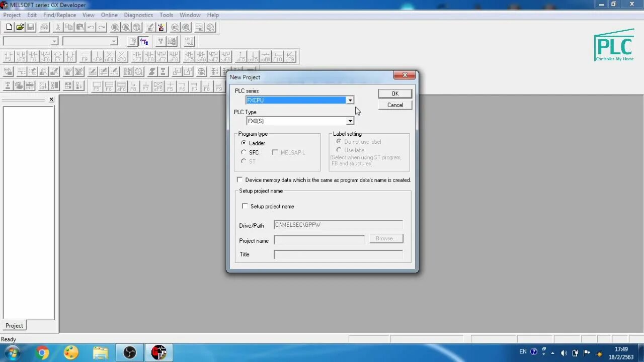Switch to OBS Studio on taskbar
The image size is (644, 362).
130,353
